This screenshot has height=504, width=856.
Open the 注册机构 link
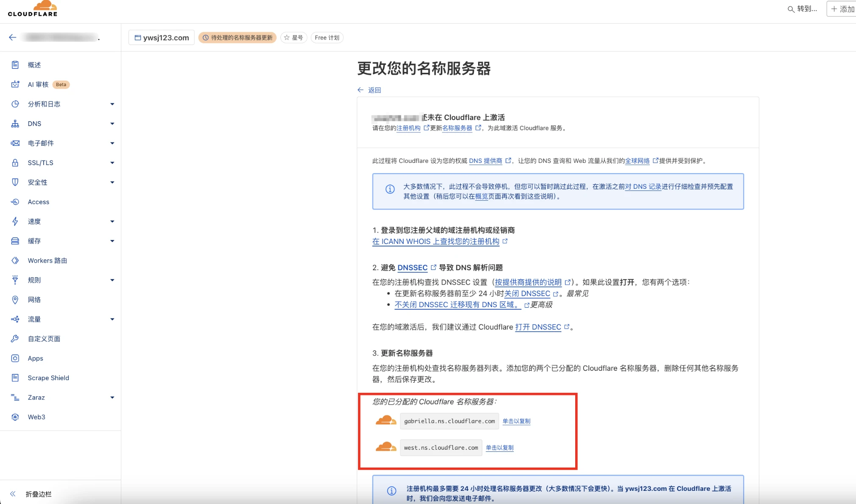pyautogui.click(x=408, y=128)
